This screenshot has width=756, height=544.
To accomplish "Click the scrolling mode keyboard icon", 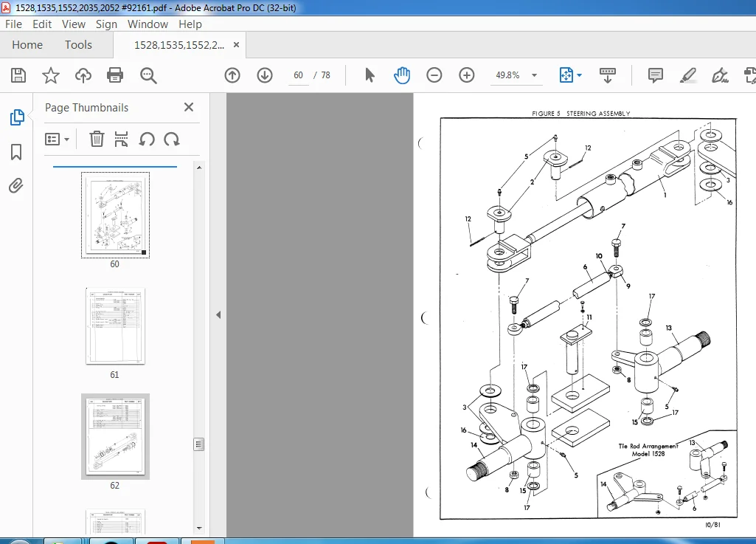I will click(608, 75).
